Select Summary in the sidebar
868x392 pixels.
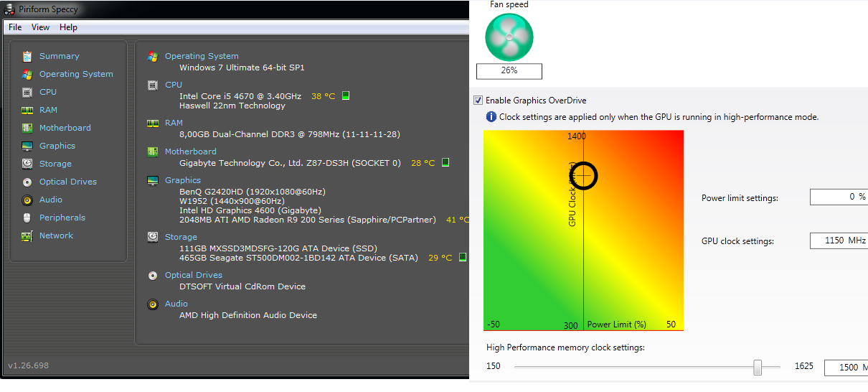coord(59,56)
